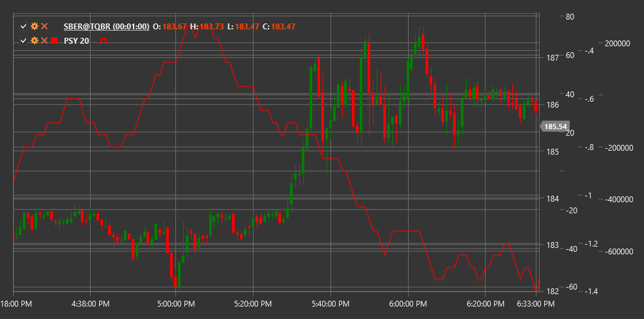Click the Close value 183.47
Image resolution: width=644 pixels, height=319 pixels.
(x=284, y=27)
